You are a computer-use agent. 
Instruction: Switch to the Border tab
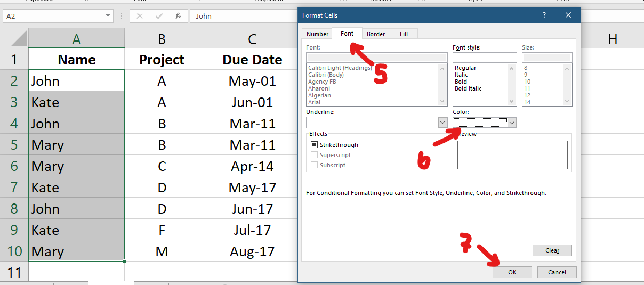pos(376,34)
